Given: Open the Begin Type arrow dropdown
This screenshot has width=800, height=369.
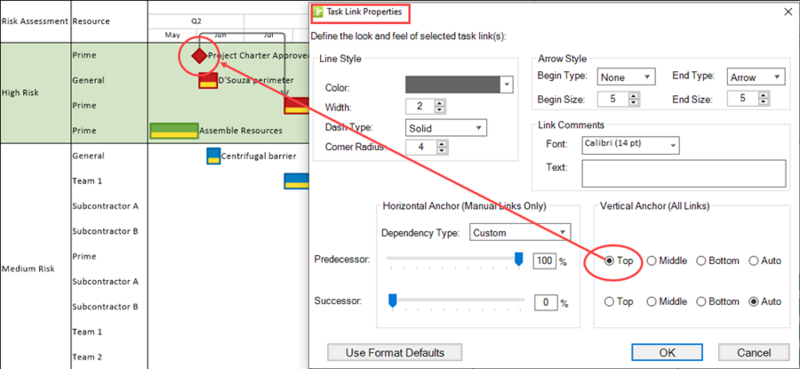Looking at the screenshot, I should click(647, 78).
